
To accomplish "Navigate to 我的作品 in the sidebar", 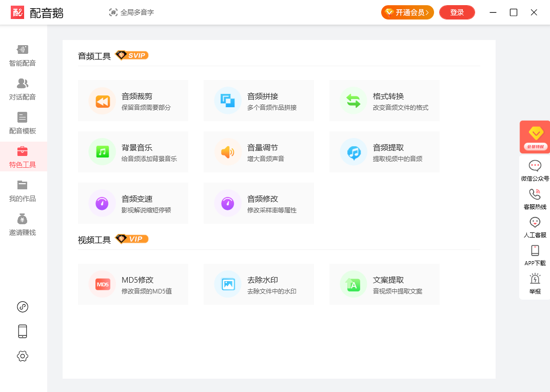I will pos(23,191).
